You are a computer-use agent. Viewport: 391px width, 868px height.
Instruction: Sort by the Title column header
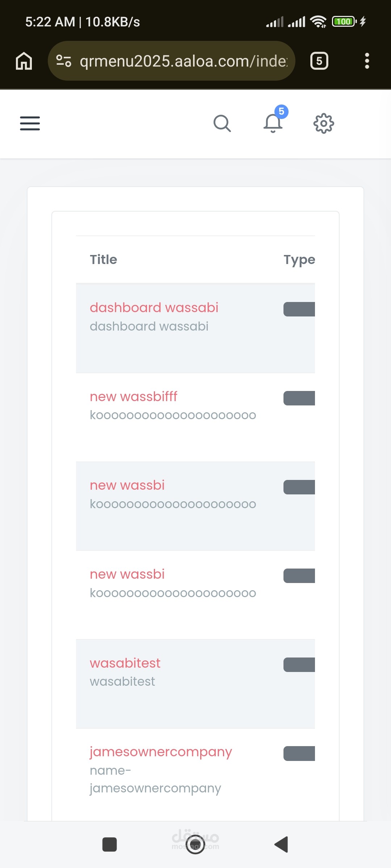104,260
